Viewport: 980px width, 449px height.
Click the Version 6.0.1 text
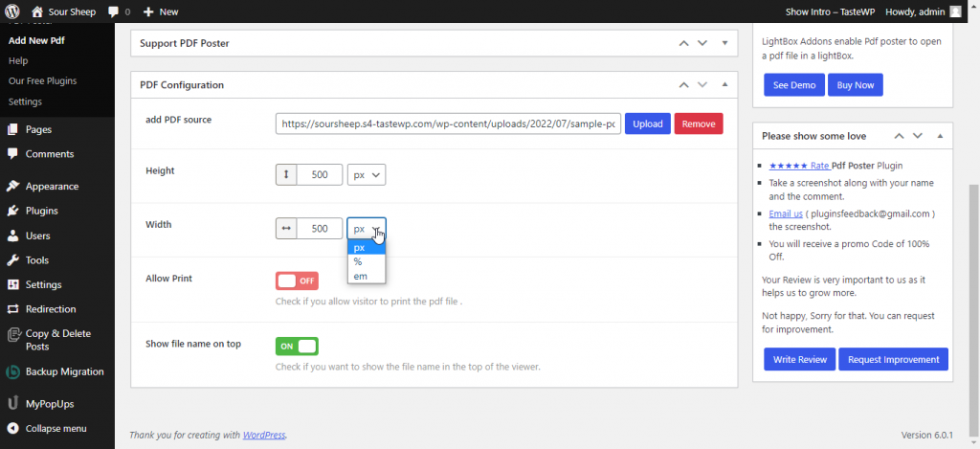click(x=926, y=435)
